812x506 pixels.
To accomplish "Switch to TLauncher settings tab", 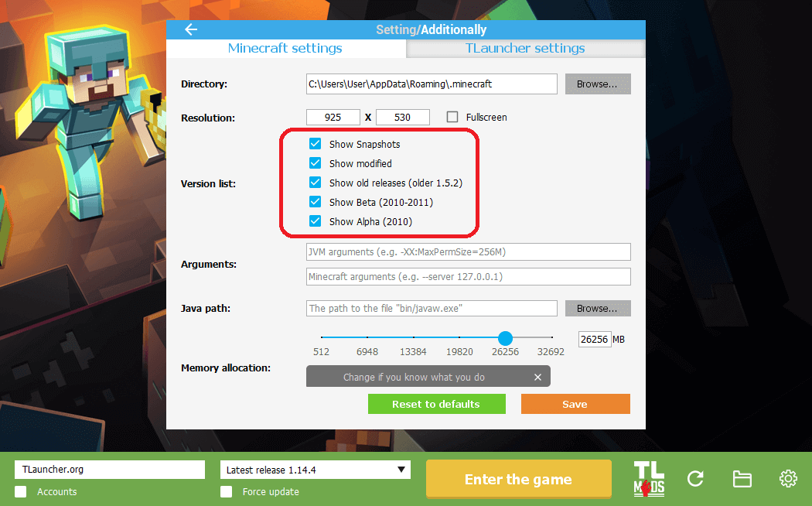I will (x=525, y=47).
